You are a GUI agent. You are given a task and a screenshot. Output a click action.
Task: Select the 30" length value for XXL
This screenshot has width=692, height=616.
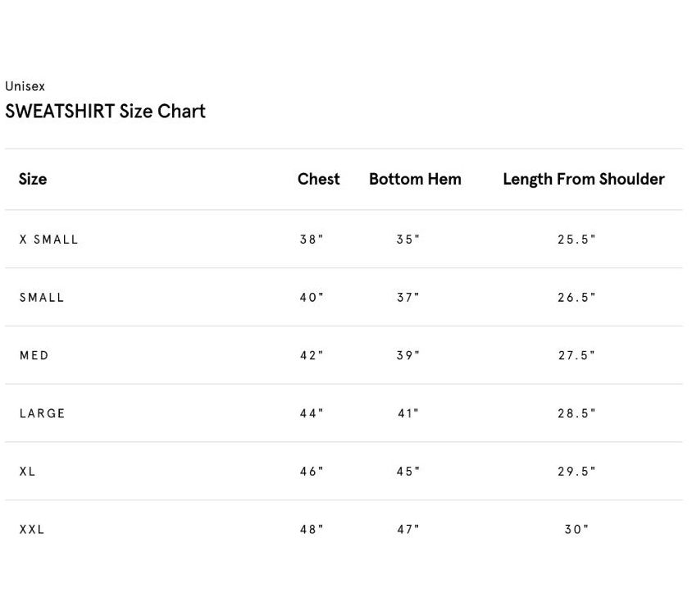coord(576,530)
